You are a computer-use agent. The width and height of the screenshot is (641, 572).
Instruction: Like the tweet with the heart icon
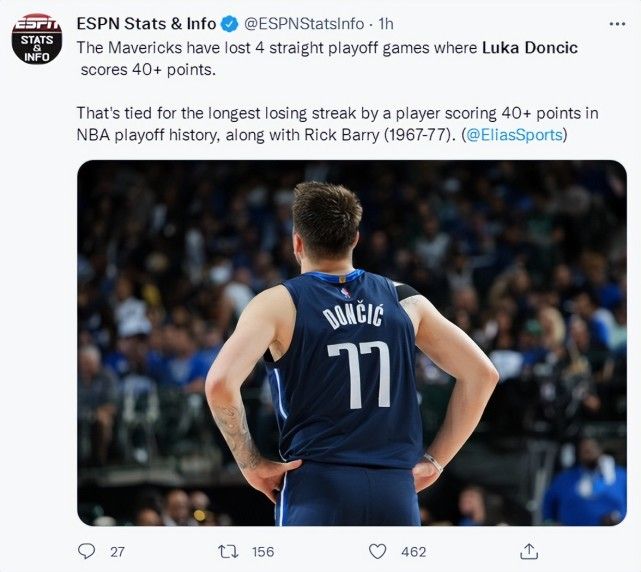(x=377, y=551)
